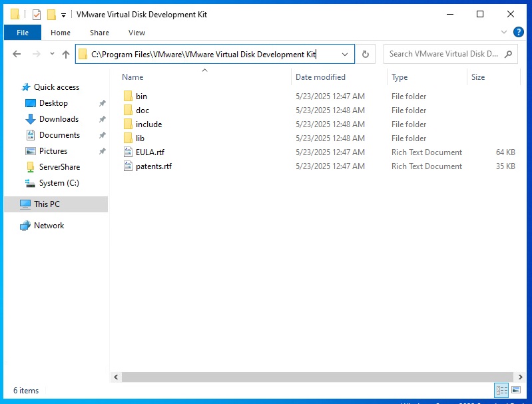The image size is (532, 404).
Task: Sort by the Size column header
Action: pos(477,77)
